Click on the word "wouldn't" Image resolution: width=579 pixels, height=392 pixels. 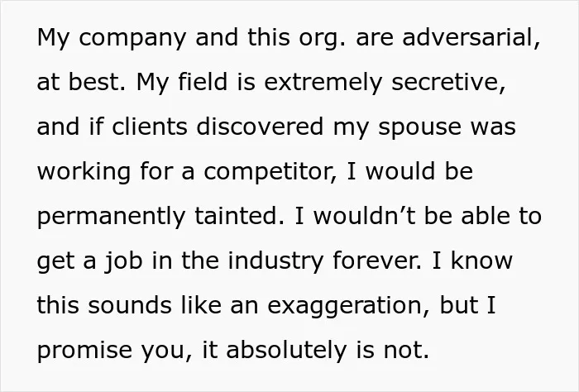coord(364,216)
